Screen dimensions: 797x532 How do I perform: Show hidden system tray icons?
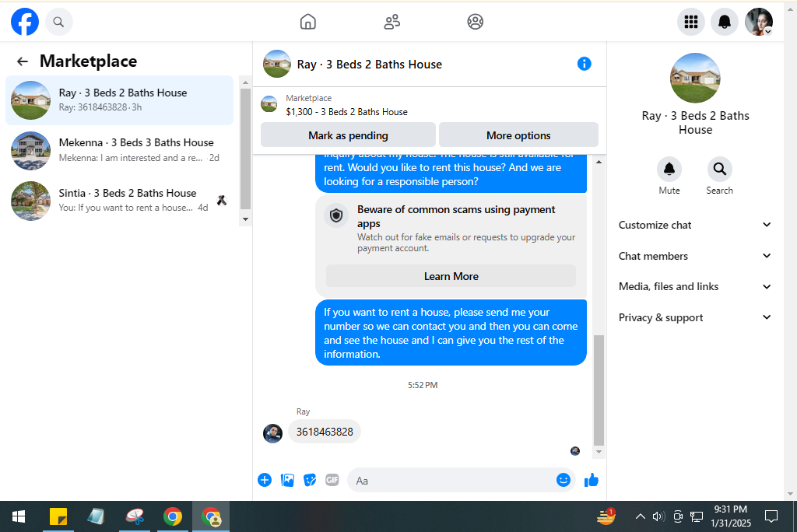[x=641, y=516]
